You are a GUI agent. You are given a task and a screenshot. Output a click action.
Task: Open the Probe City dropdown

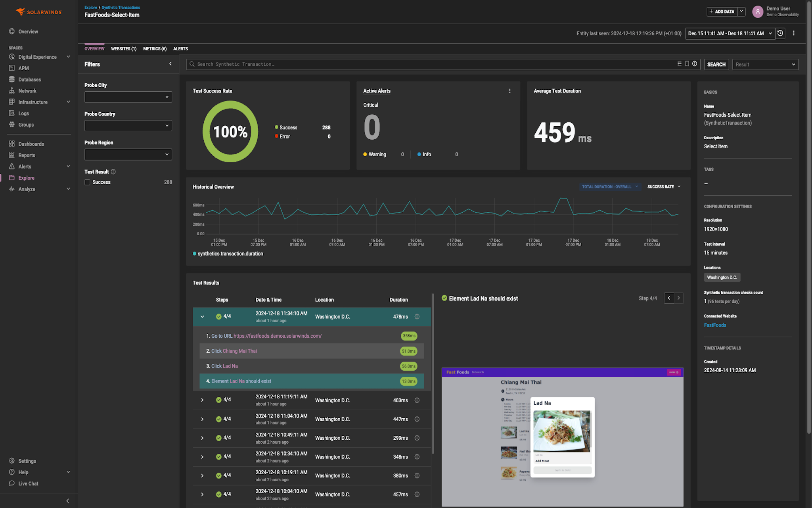point(128,97)
